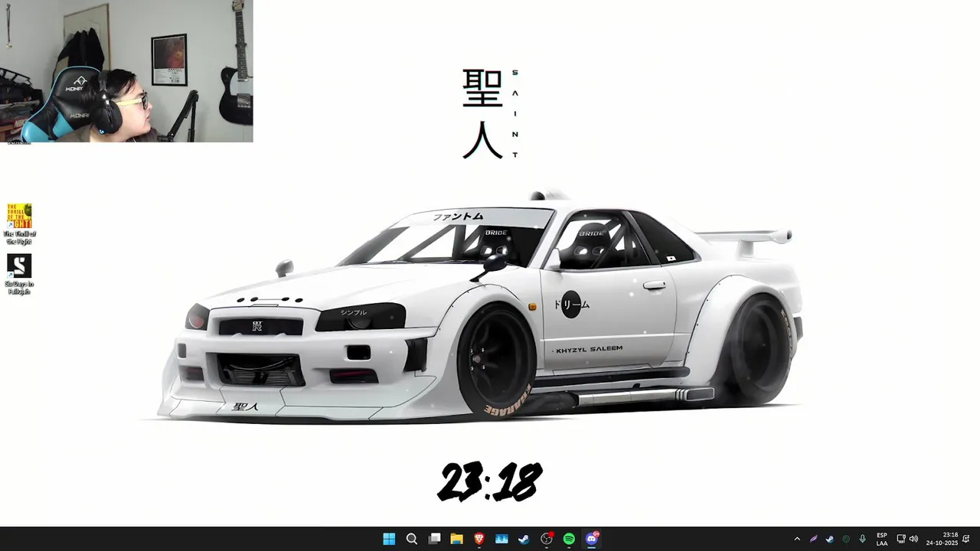Show hidden system tray icons
Screen dimensions: 980x551
[797, 539]
